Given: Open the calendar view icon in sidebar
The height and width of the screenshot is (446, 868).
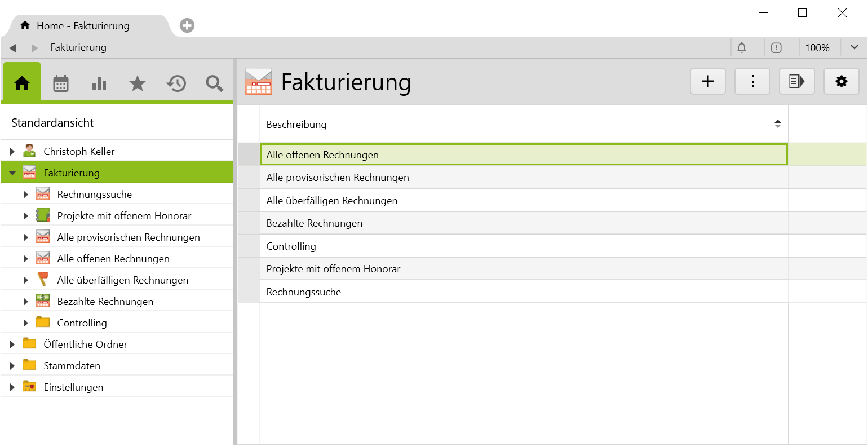Looking at the screenshot, I should [x=61, y=83].
